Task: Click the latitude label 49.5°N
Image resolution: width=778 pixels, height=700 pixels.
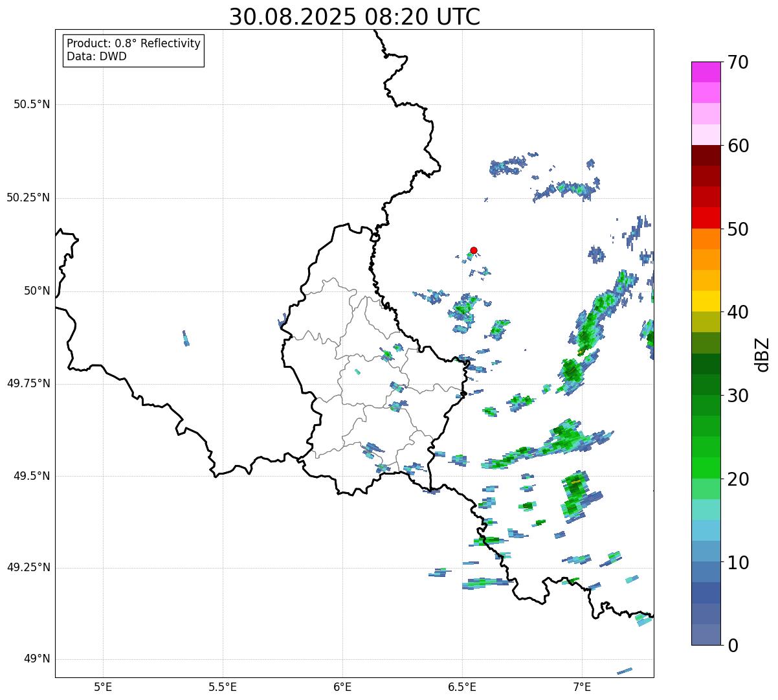Action: point(31,476)
